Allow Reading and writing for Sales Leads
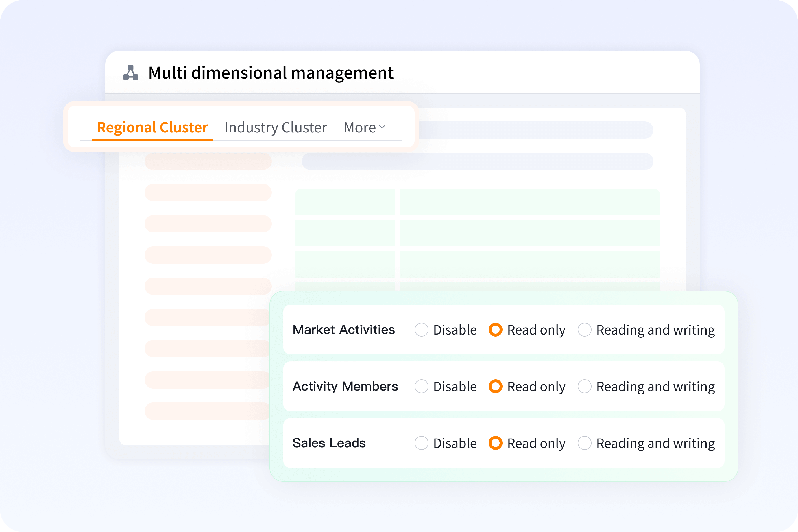The height and width of the screenshot is (532, 798). click(584, 443)
